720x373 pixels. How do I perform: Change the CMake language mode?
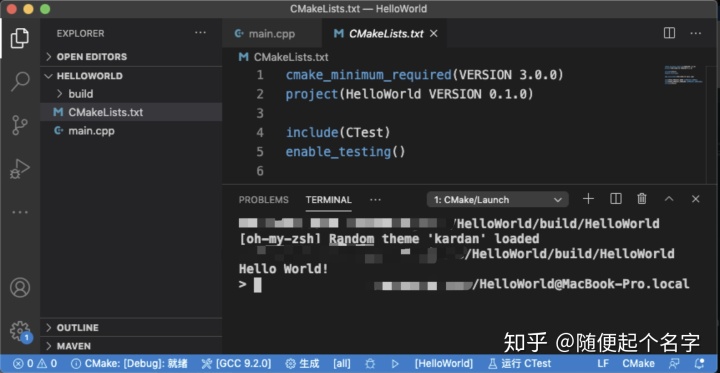click(638, 363)
